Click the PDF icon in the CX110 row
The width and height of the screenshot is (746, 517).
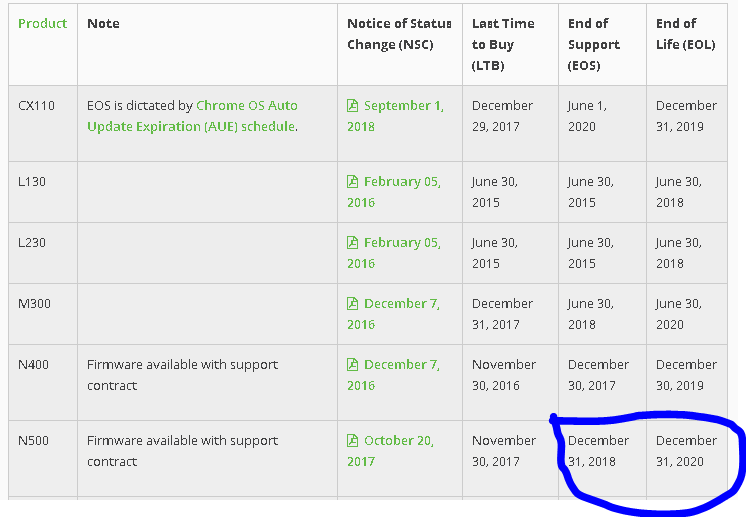pos(352,106)
